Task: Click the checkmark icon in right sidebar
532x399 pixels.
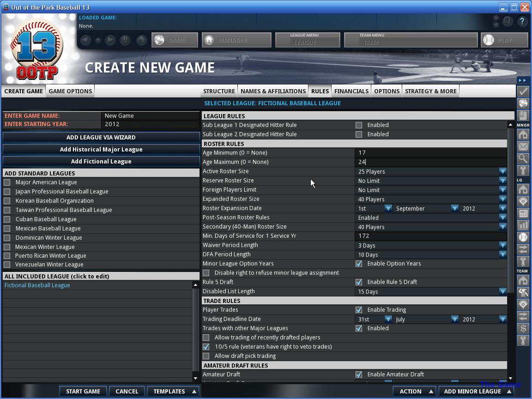Action: 523,91
